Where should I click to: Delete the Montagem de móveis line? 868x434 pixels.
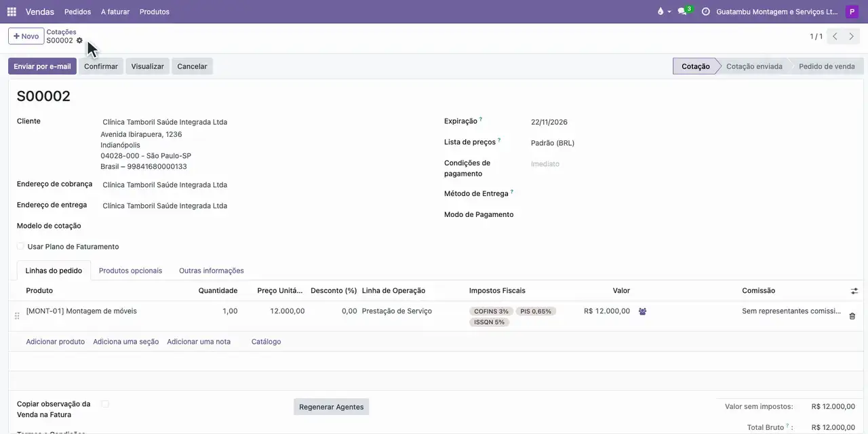click(x=852, y=316)
